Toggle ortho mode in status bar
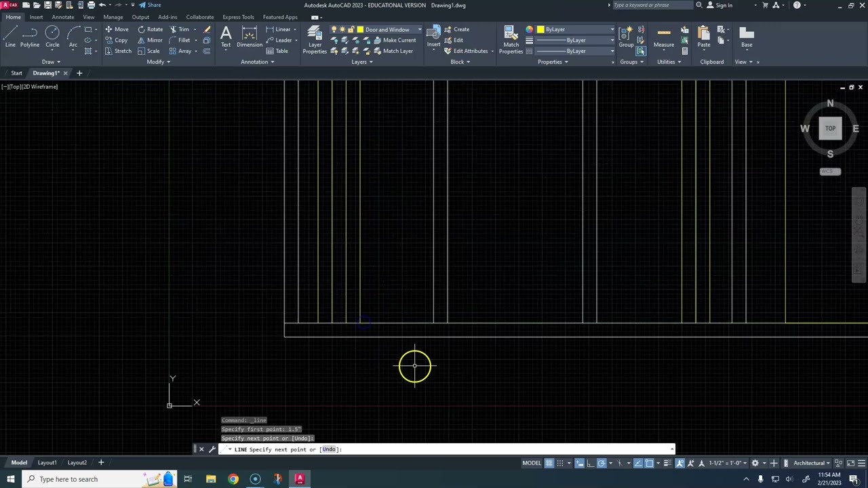The width and height of the screenshot is (868, 488). [x=591, y=463]
